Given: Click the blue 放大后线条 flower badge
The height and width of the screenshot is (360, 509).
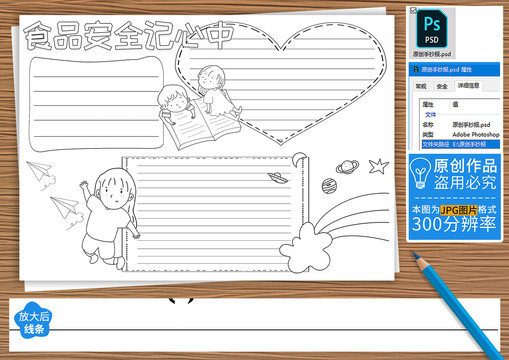Looking at the screenshot, I should pos(33,321).
